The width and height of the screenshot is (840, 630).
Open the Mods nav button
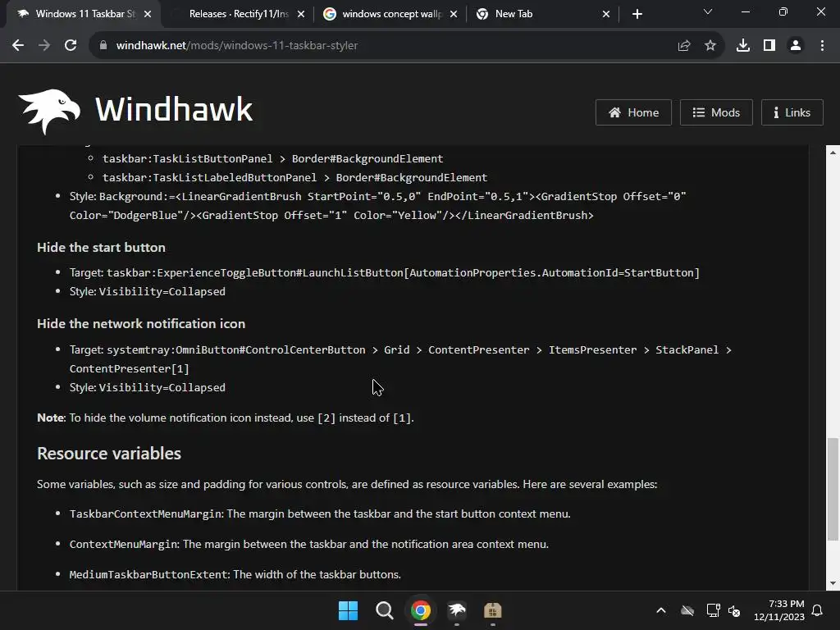[x=716, y=112]
